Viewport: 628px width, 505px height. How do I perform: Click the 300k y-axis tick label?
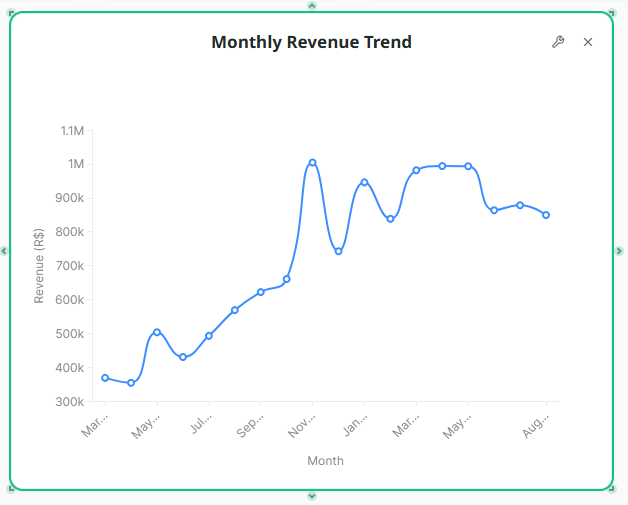tap(70, 401)
